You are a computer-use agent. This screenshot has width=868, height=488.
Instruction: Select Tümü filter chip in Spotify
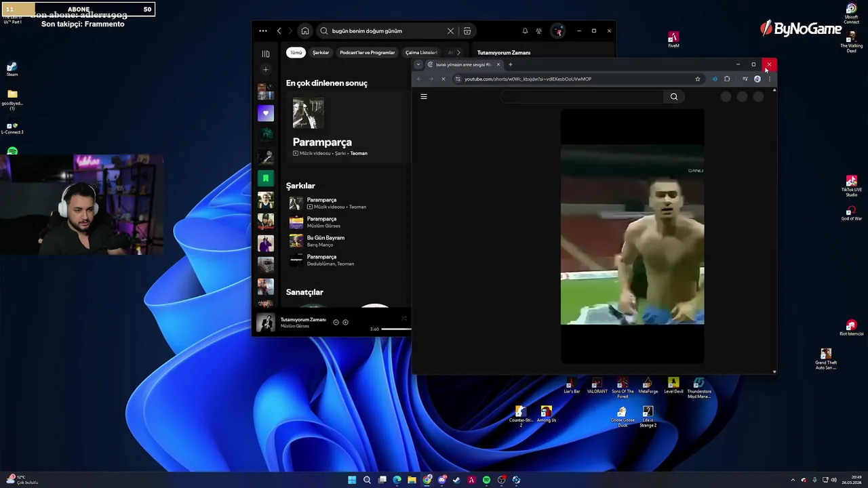click(296, 52)
